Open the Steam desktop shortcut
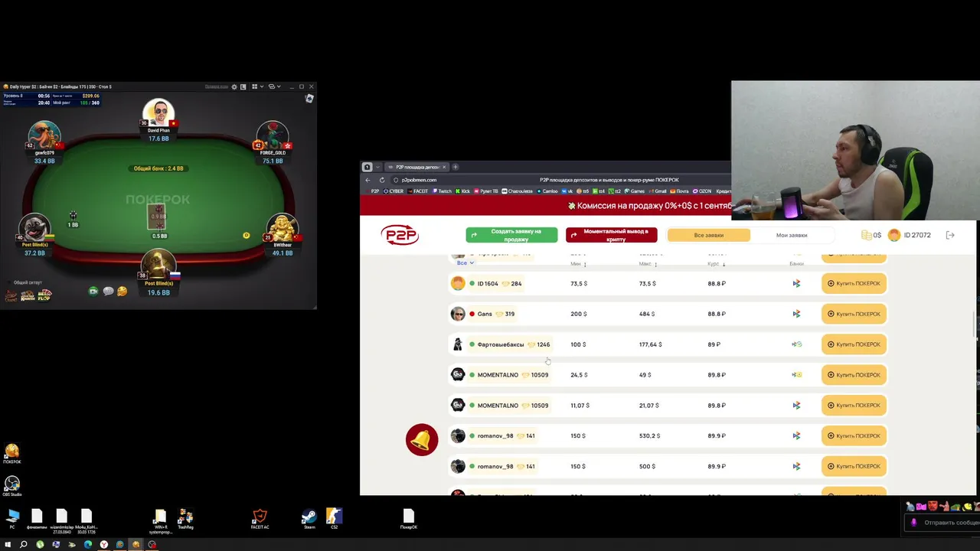980x551 pixels. [x=309, y=519]
